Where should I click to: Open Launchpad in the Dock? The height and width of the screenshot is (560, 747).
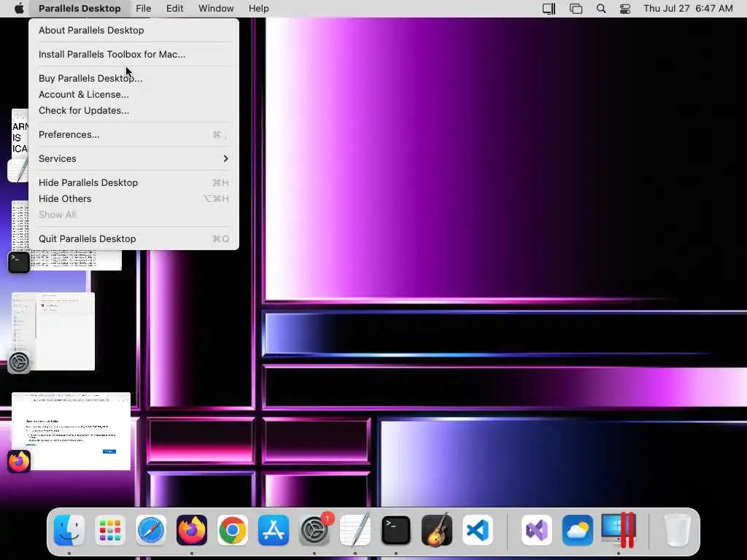110,530
